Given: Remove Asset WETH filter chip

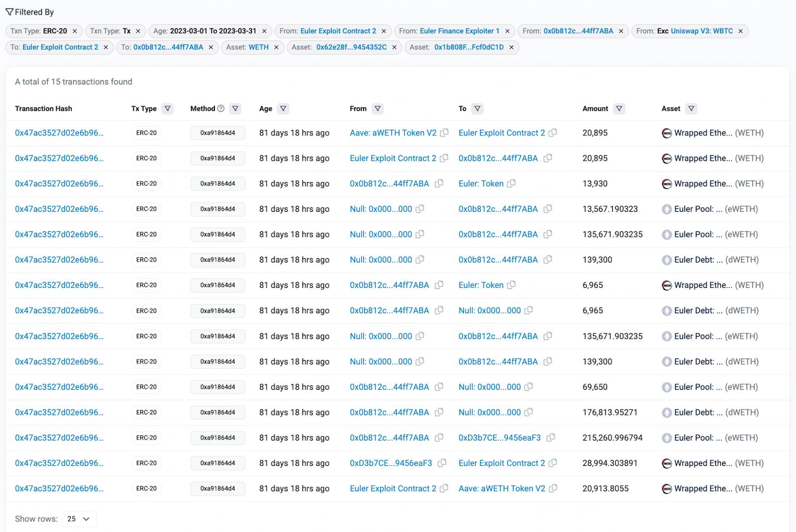Looking at the screenshot, I should (276, 47).
